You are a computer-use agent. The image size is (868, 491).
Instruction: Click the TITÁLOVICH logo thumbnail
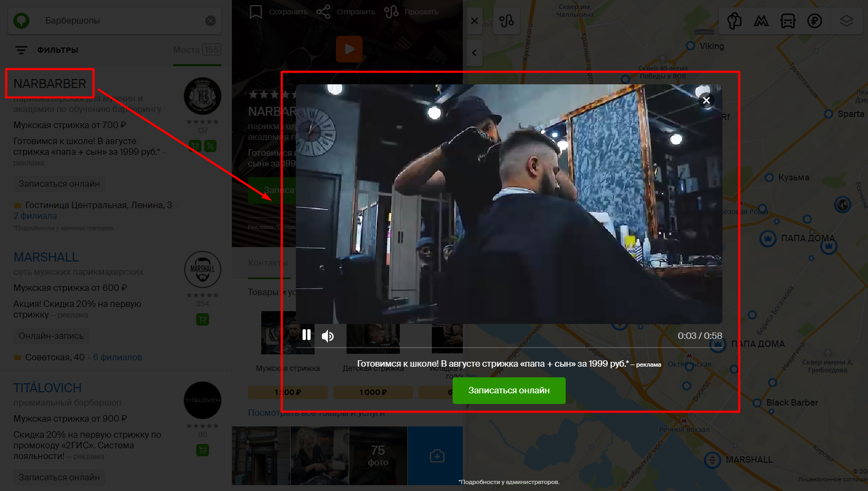pyautogui.click(x=203, y=400)
